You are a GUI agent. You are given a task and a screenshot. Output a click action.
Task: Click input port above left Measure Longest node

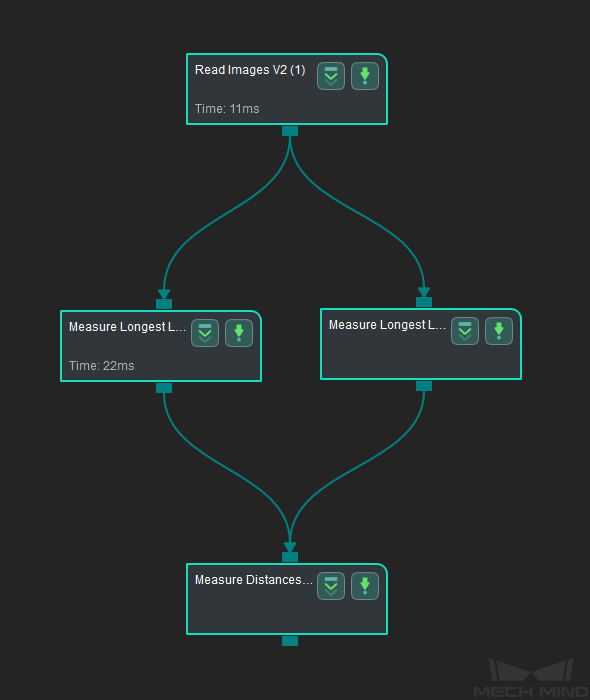(164, 304)
